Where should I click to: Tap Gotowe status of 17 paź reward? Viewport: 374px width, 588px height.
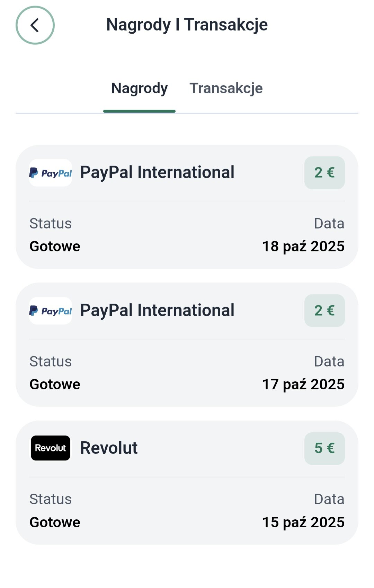tap(55, 384)
